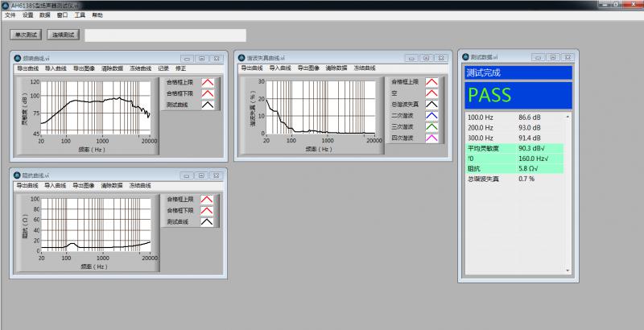Image resolution: width=644 pixels, height=330 pixels.
Task: Click 总谐波失真 black legend icon
Action: tap(431, 105)
